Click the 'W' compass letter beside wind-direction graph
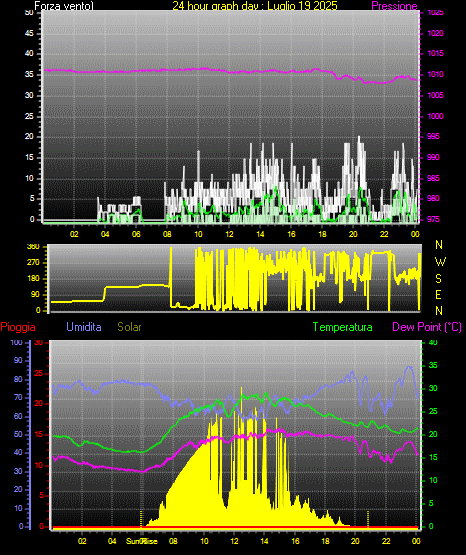 tap(440, 262)
